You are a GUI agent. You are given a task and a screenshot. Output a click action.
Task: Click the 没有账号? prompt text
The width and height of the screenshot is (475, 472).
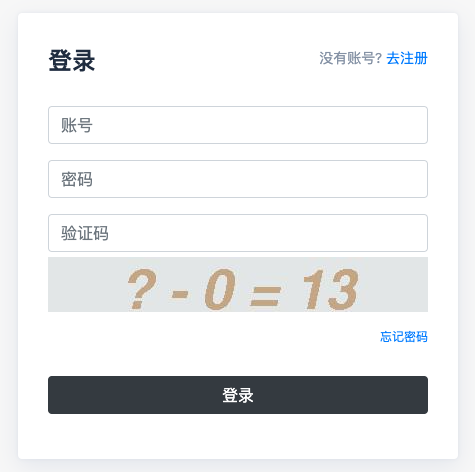[350, 58]
